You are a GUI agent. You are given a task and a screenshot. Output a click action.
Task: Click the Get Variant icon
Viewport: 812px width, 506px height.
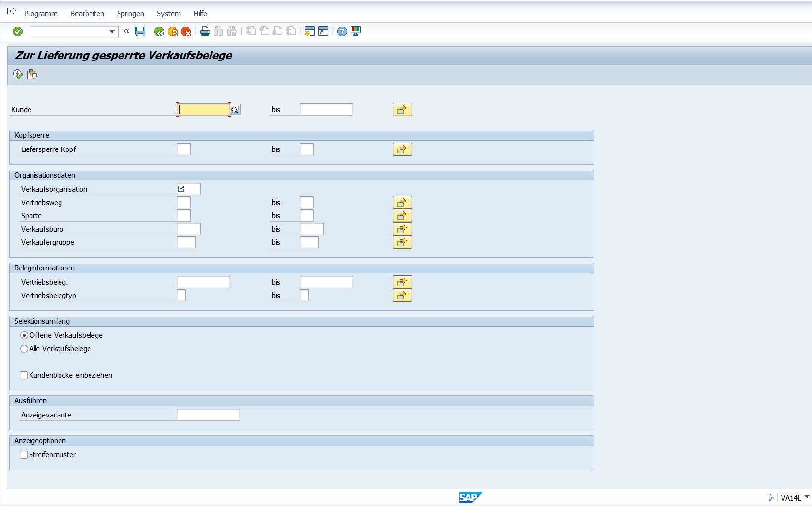point(32,74)
